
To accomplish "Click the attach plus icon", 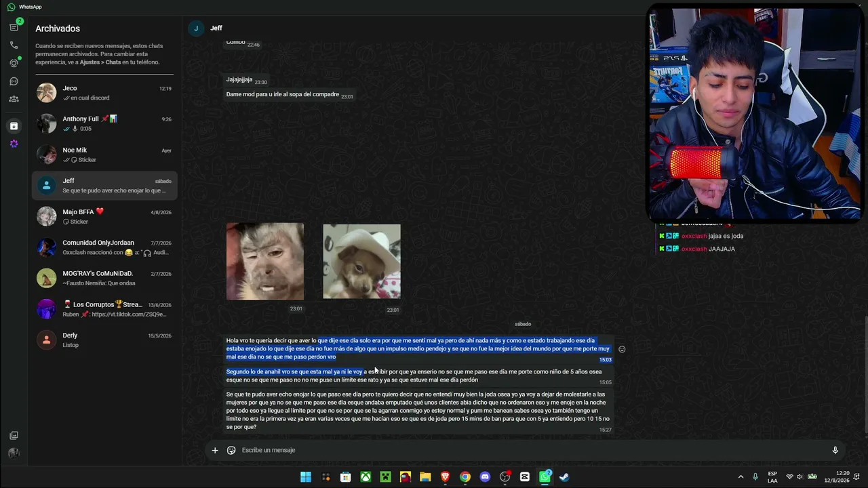I will point(215,450).
